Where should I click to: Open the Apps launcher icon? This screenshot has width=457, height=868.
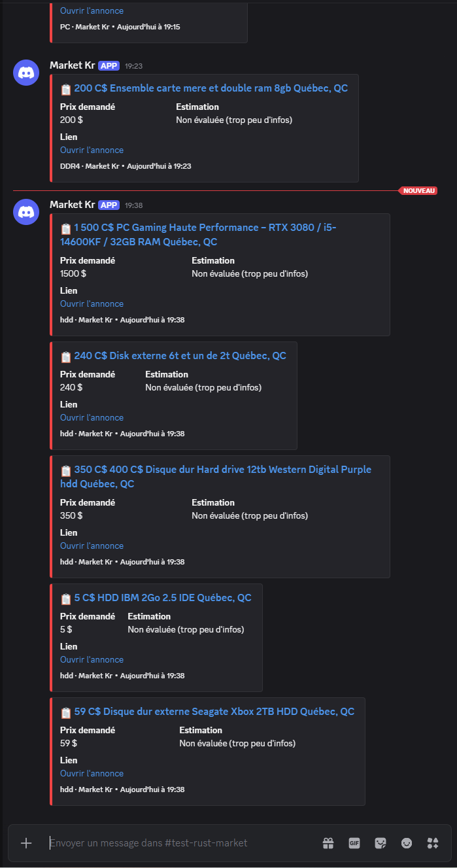[x=433, y=843]
